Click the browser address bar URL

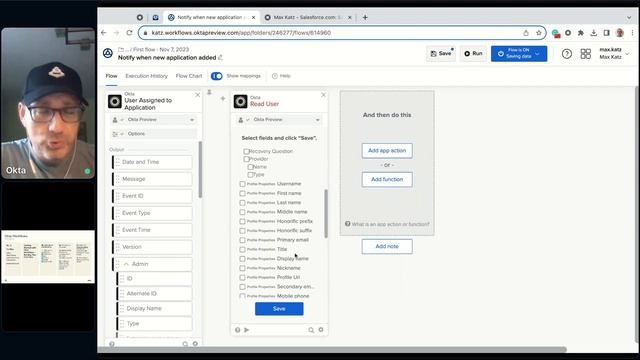(x=241, y=33)
